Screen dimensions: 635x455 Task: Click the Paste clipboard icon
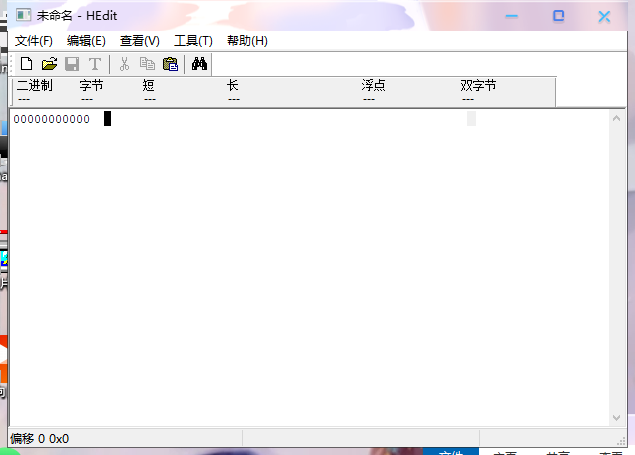click(x=170, y=64)
